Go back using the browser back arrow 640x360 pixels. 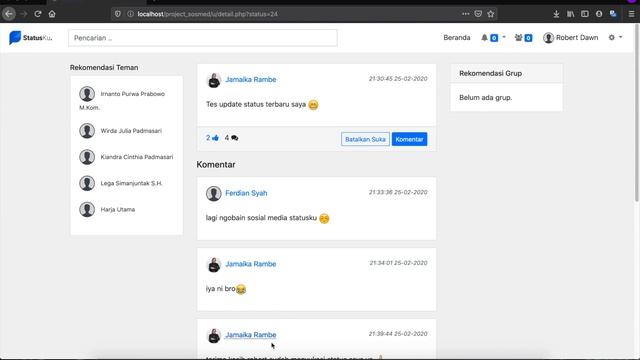[x=9, y=14]
